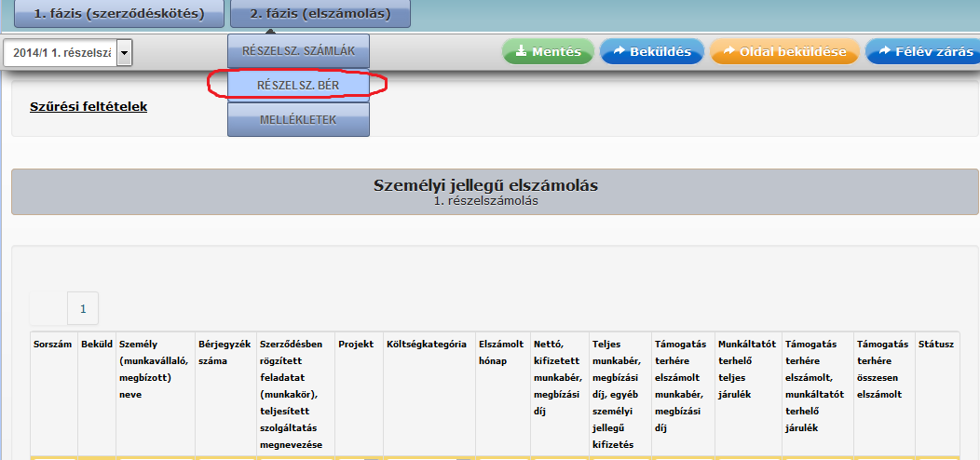Click the green Mentés button
Viewport: 980px width, 460px height.
[x=548, y=52]
